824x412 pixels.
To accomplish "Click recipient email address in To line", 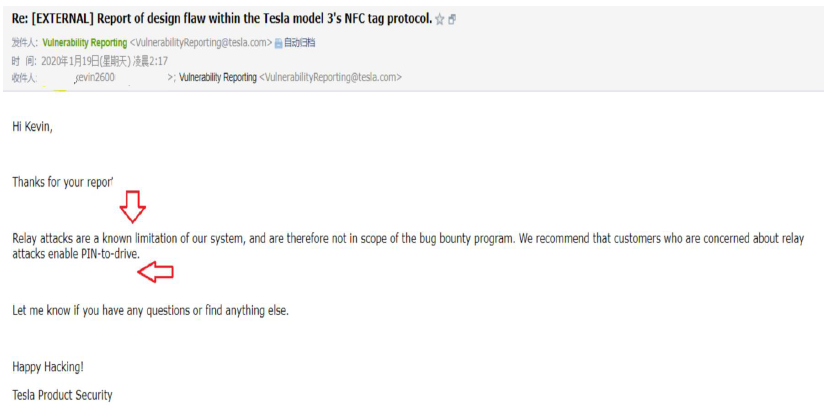I will [x=331, y=77].
